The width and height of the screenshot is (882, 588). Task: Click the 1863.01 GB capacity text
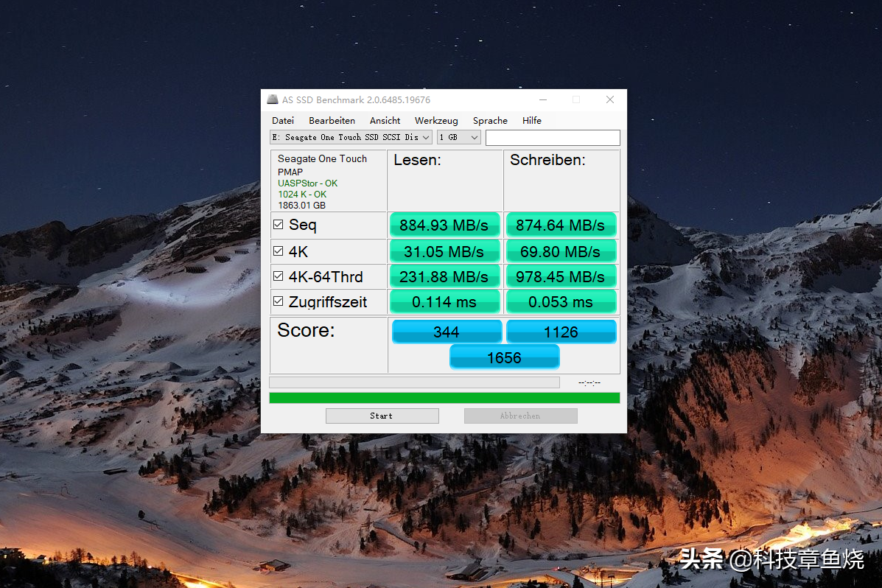pos(301,206)
